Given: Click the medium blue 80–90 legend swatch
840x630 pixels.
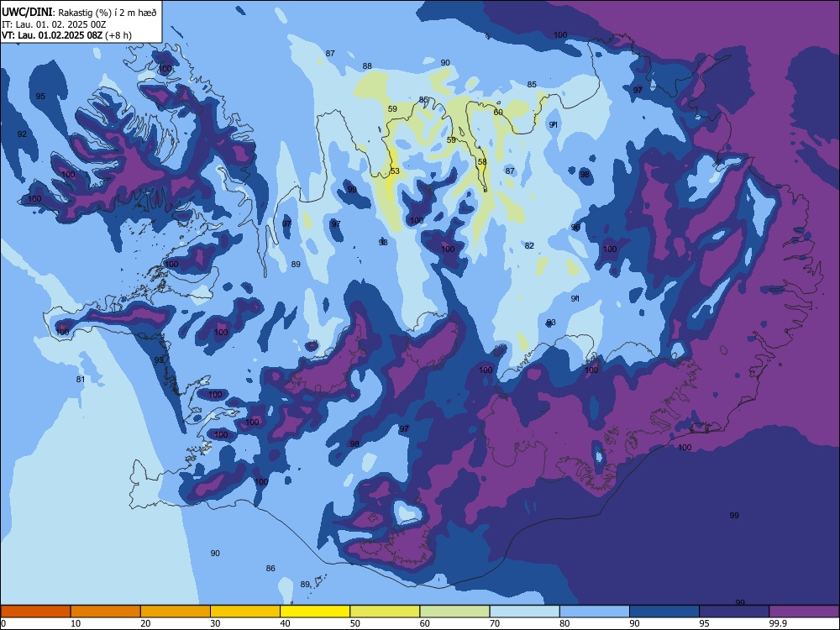Looking at the screenshot, I should pos(595,612).
